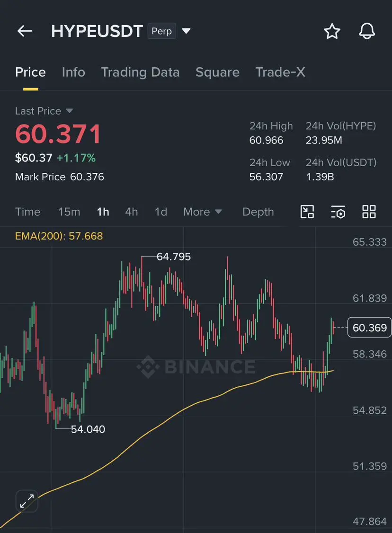The image size is (392, 533).
Task: Tap the Perp contract label
Action: click(161, 31)
